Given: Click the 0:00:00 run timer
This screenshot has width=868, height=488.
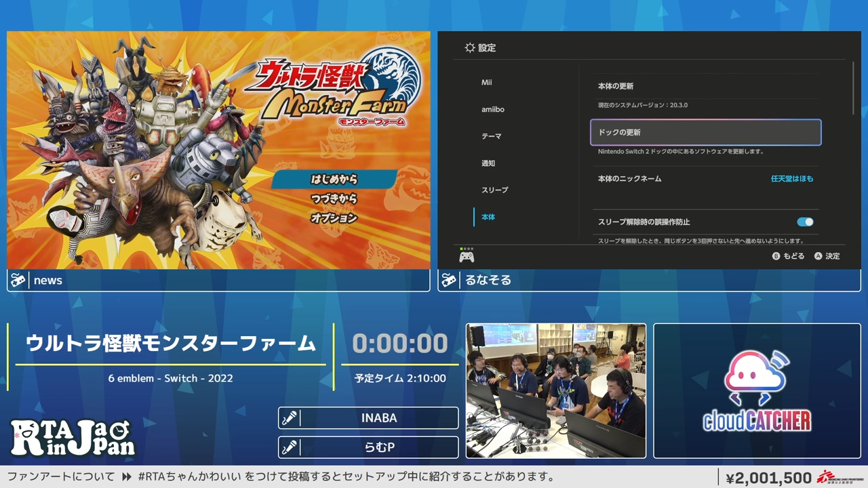Looking at the screenshot, I should pos(400,344).
